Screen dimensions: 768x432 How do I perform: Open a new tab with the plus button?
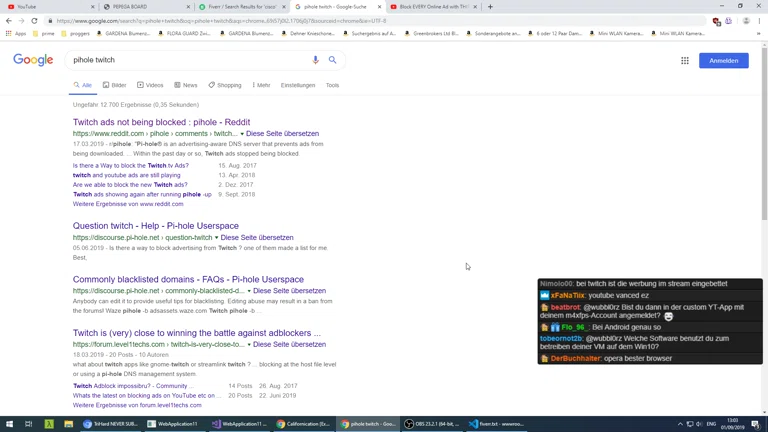click(x=490, y=7)
